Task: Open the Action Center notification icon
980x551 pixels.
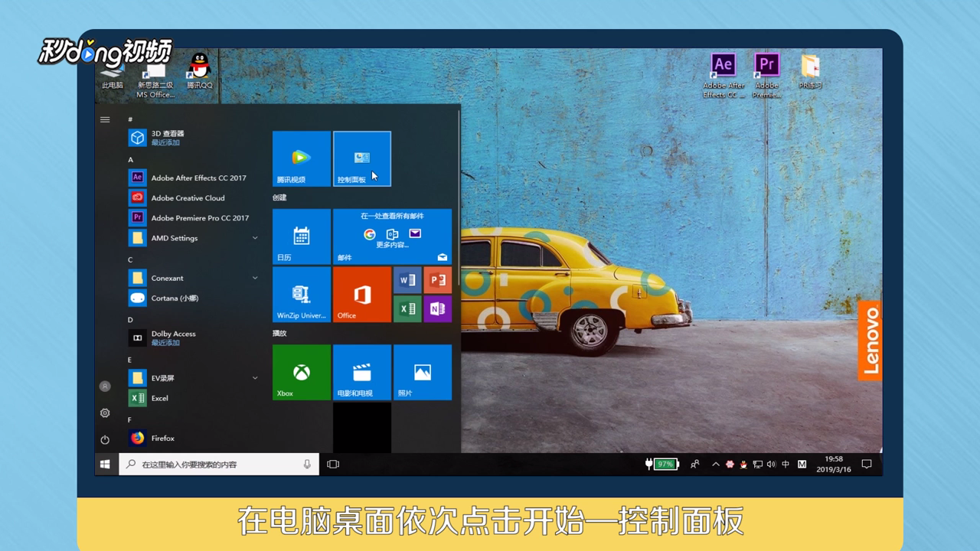Action: (867, 465)
